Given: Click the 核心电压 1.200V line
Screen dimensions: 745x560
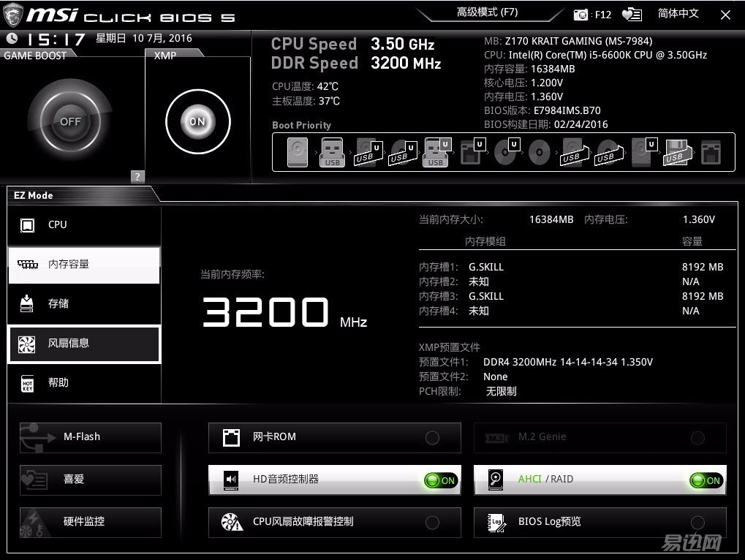Looking at the screenshot, I should 523,83.
